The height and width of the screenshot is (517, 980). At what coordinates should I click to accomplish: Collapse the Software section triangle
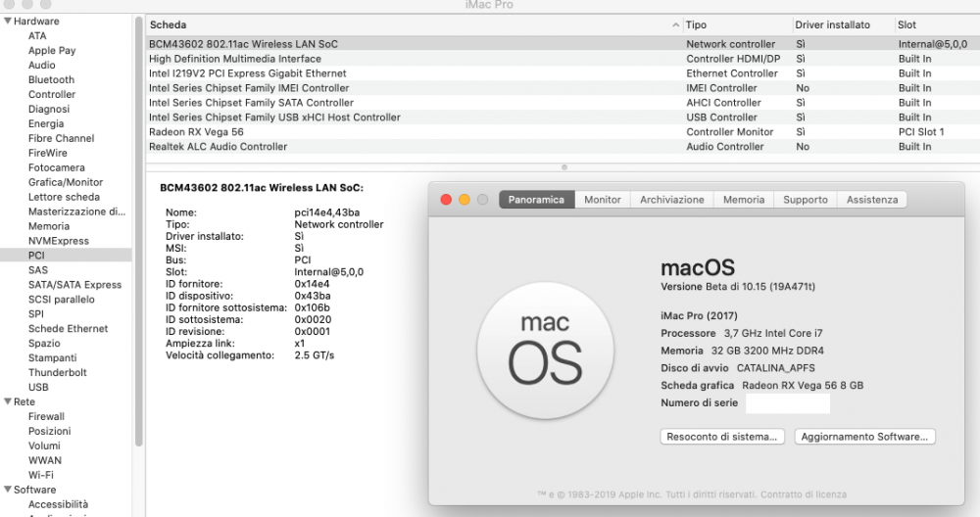coord(8,490)
